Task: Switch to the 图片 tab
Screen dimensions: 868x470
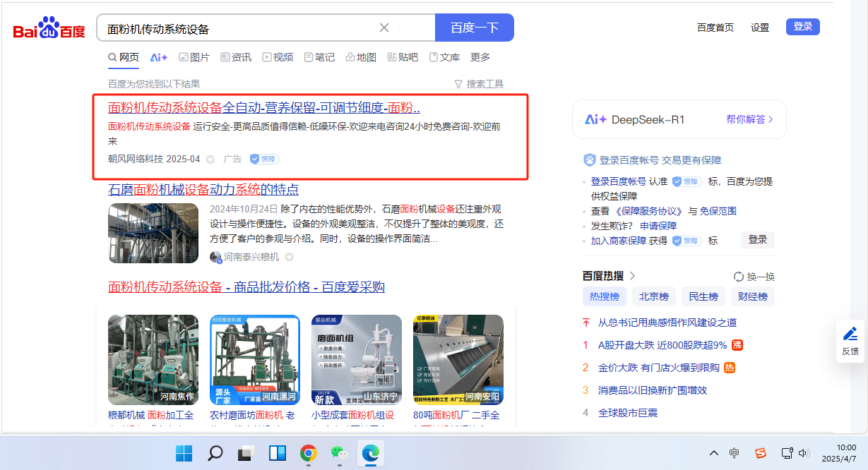Action: 194,57
